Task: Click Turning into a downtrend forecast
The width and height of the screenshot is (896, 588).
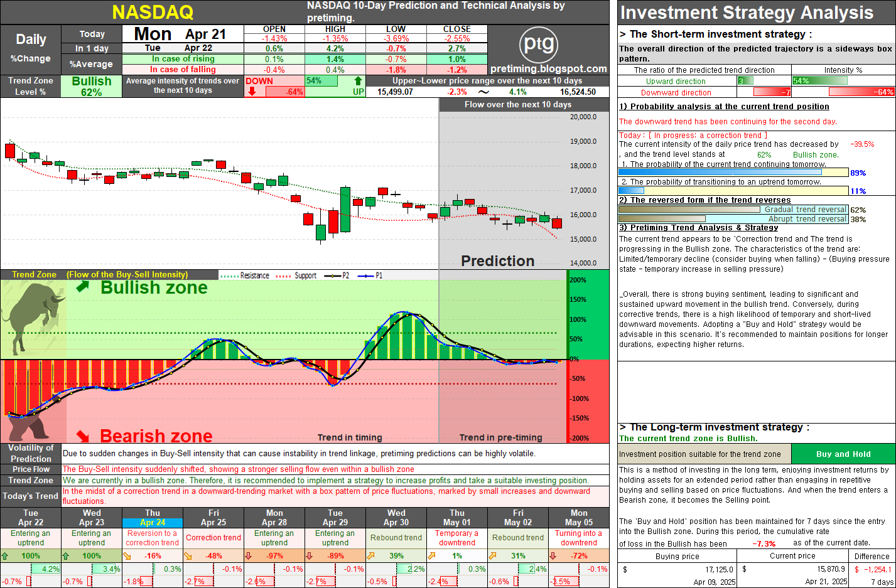Action: point(579,538)
